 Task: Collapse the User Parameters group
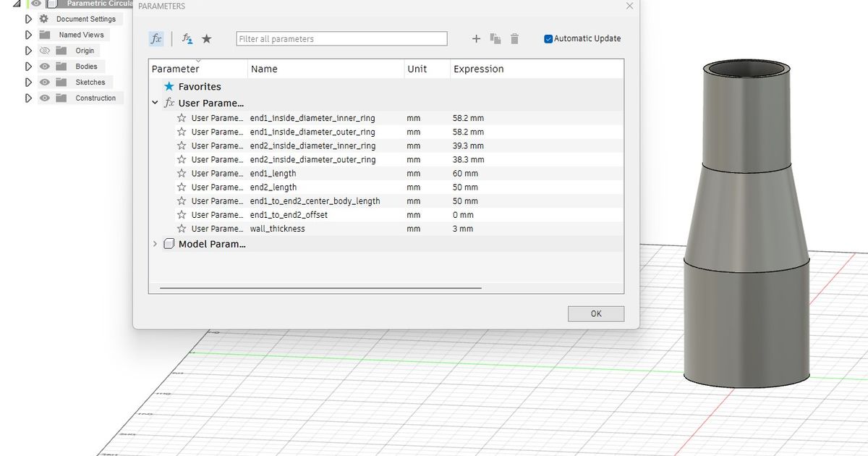pyautogui.click(x=155, y=104)
